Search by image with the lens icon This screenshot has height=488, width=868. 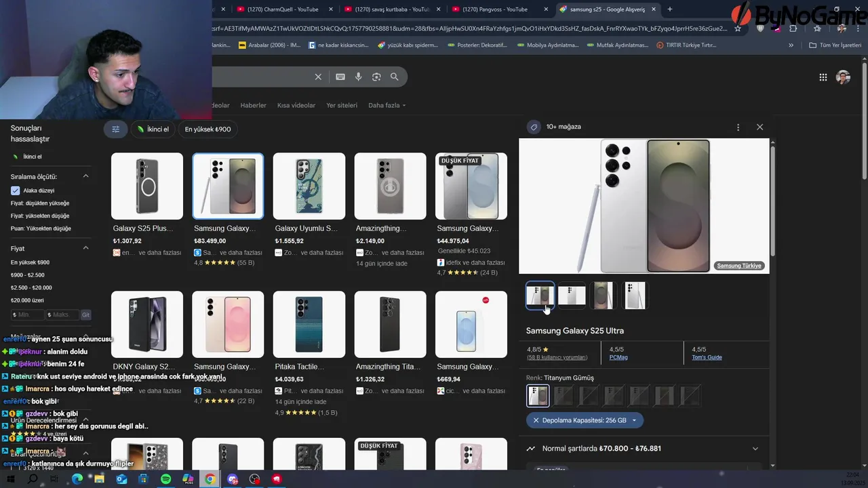coord(376,77)
